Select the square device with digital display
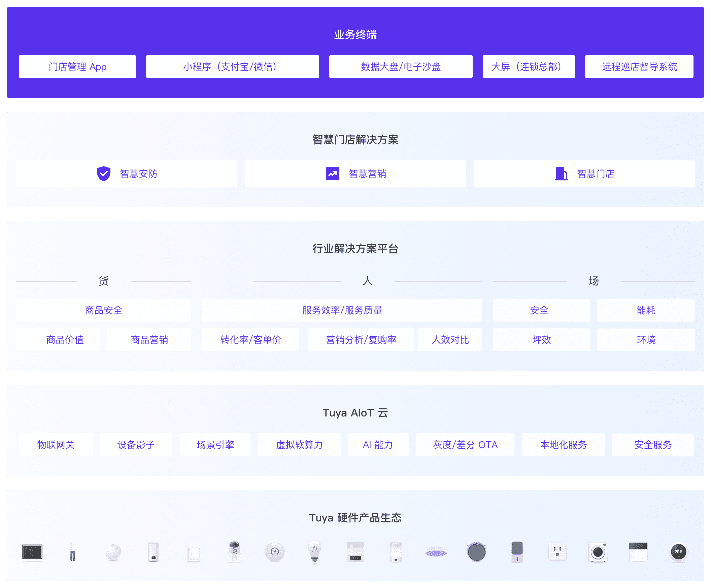The height and width of the screenshot is (588, 711). [355, 552]
